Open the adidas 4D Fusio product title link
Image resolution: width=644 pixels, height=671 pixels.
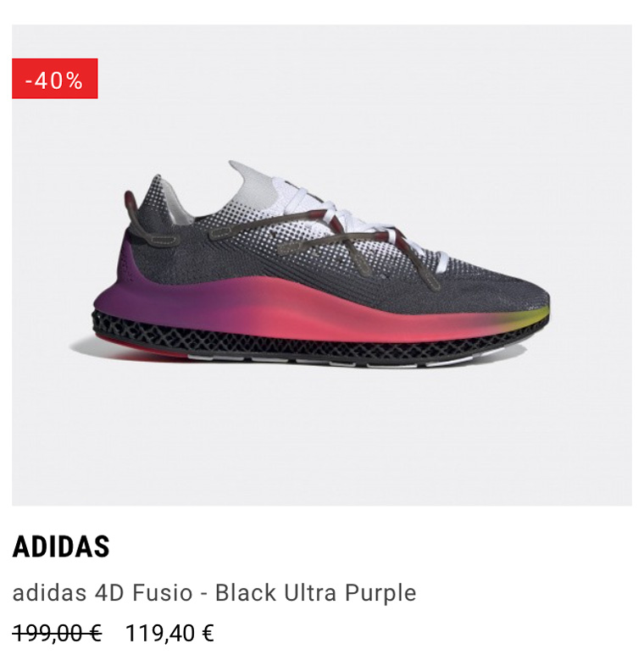214,593
